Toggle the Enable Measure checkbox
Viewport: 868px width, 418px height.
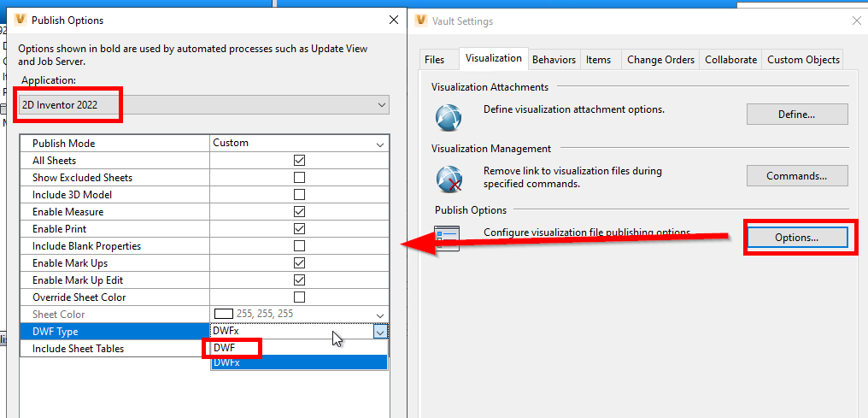300,212
